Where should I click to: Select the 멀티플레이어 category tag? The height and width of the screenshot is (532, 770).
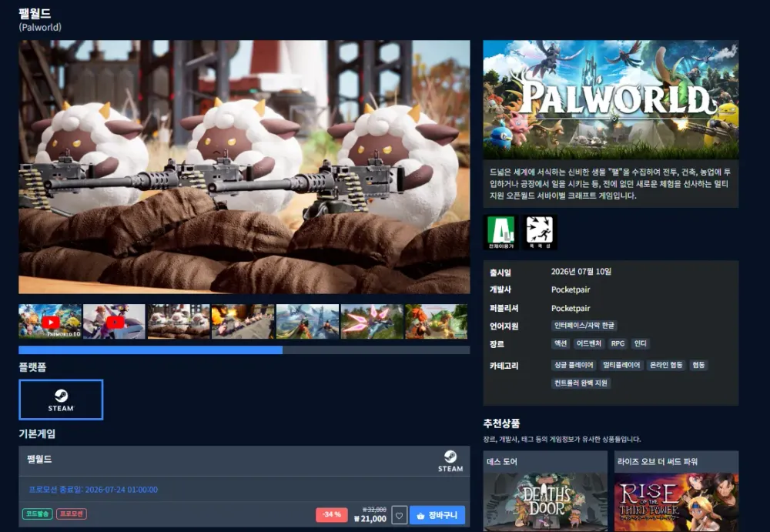621,365
